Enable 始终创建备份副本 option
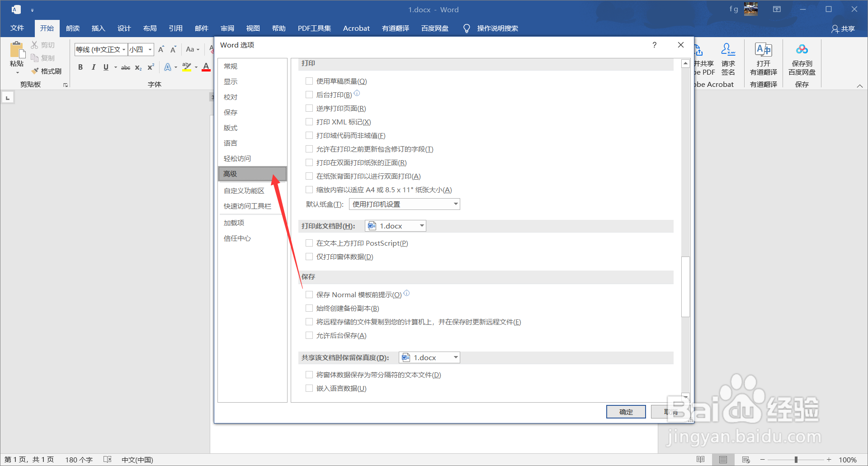The height and width of the screenshot is (466, 868). pos(309,308)
